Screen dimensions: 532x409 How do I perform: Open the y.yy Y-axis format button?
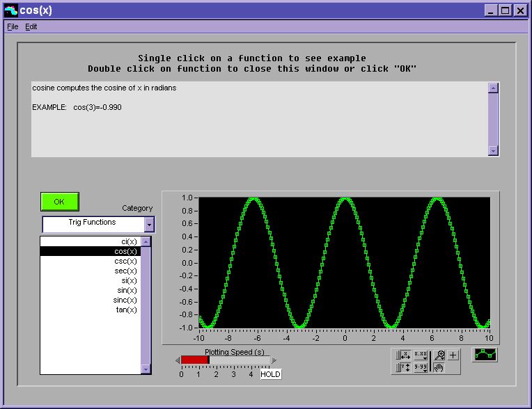pyautogui.click(x=421, y=367)
